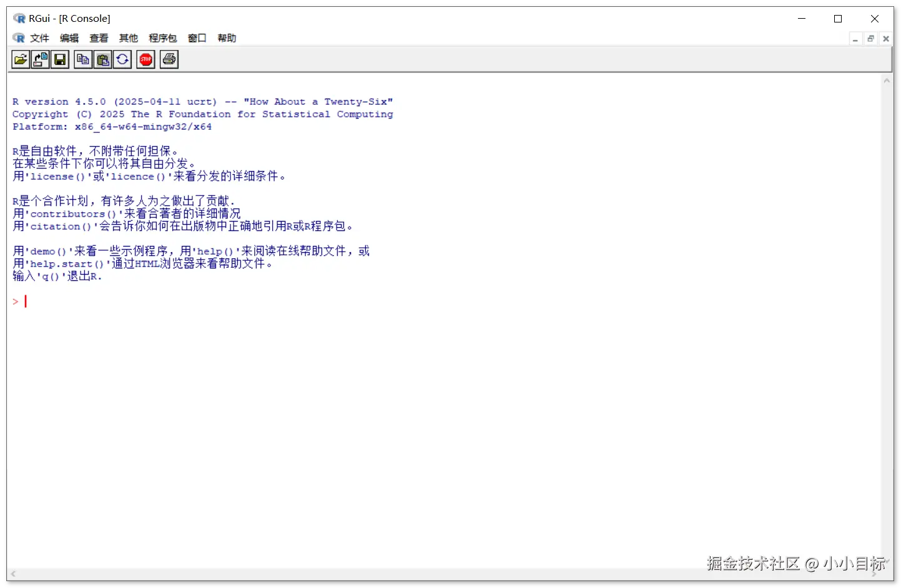Click the vertical scrollbar up arrow
This screenshot has height=588, width=901.
point(887,81)
